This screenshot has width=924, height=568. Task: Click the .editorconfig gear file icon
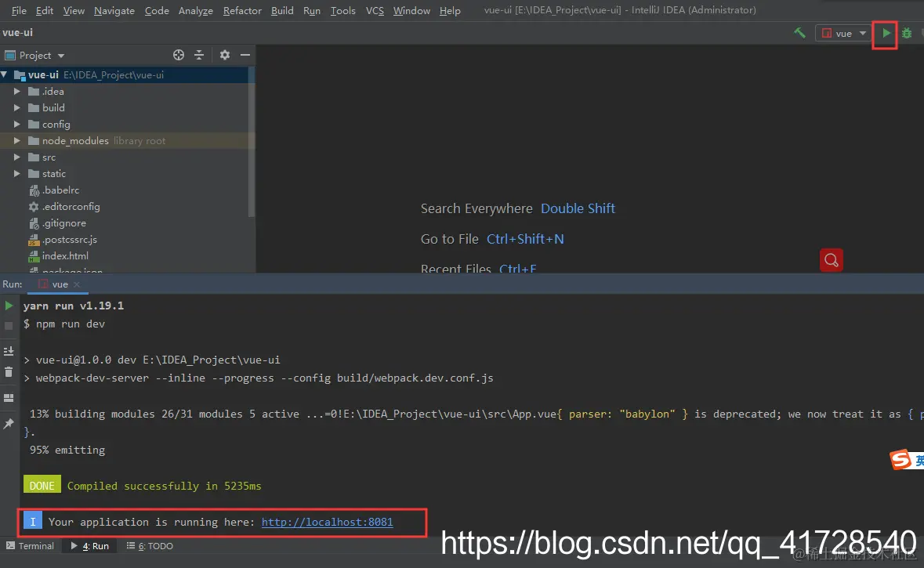tap(34, 207)
